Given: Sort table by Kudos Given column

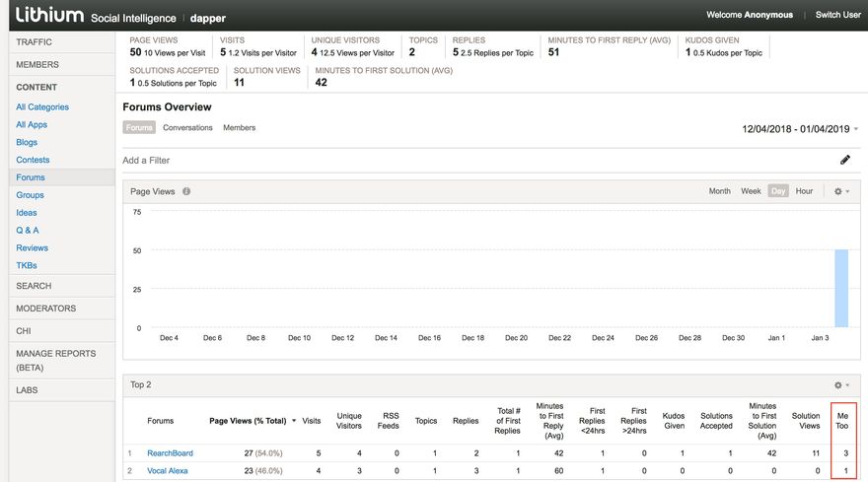Looking at the screenshot, I should tap(674, 421).
